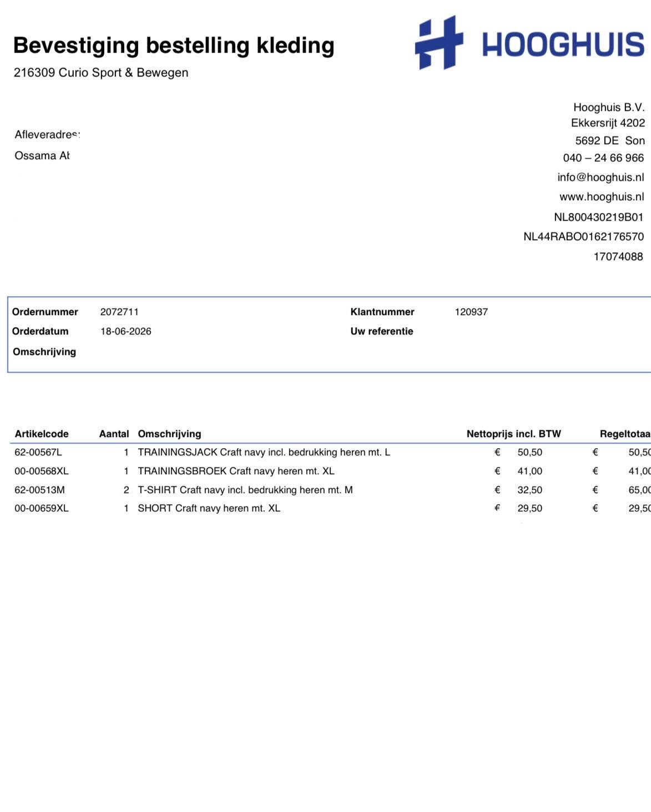Click the net price 50,50
The image size is (651, 812).
(530, 452)
